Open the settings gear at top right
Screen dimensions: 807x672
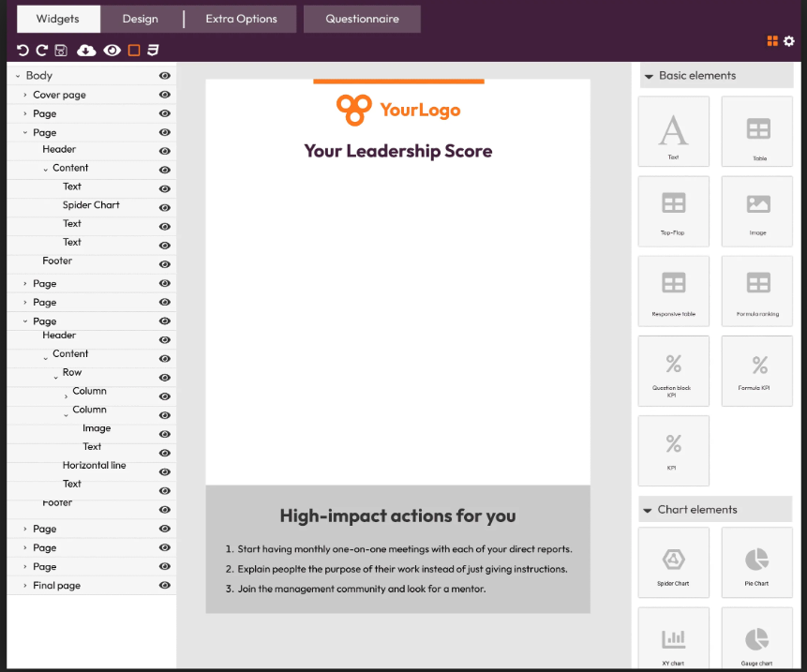(x=788, y=41)
